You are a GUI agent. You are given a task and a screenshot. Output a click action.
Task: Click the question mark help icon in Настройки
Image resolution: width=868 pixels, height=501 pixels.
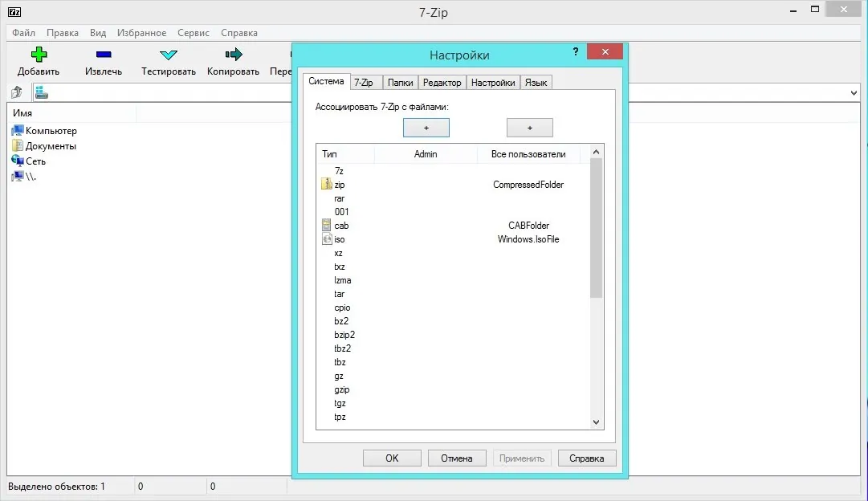[x=576, y=51]
